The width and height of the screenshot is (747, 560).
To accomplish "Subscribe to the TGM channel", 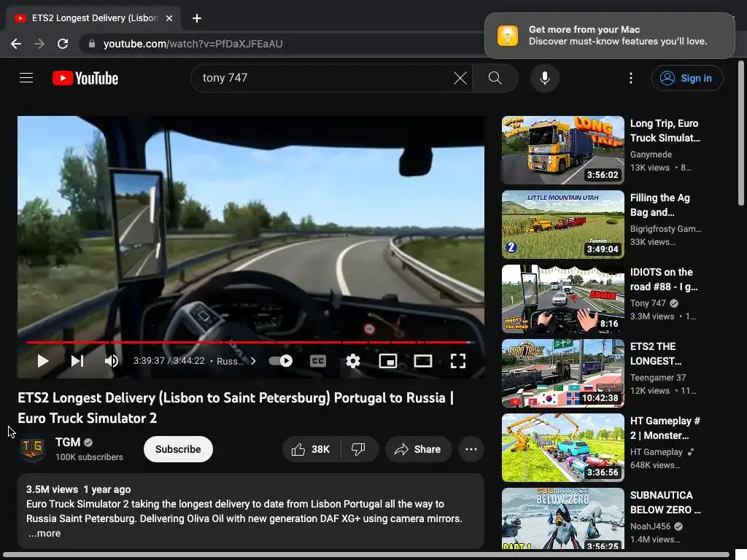I will 178,449.
